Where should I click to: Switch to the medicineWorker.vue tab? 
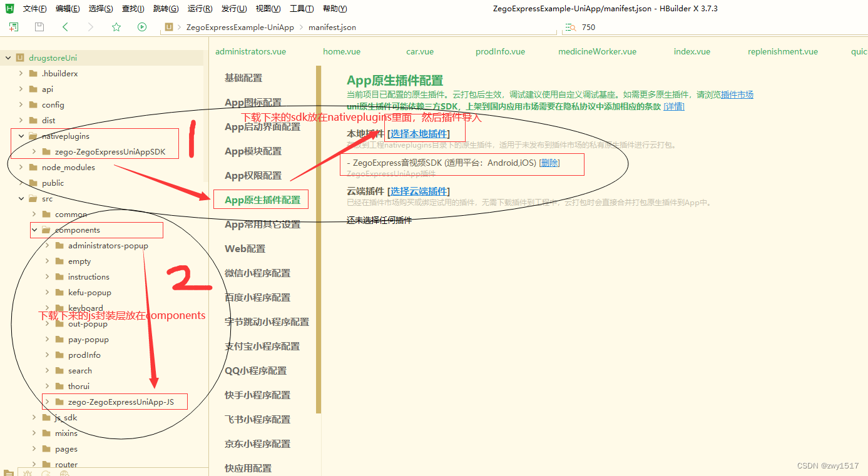597,52
